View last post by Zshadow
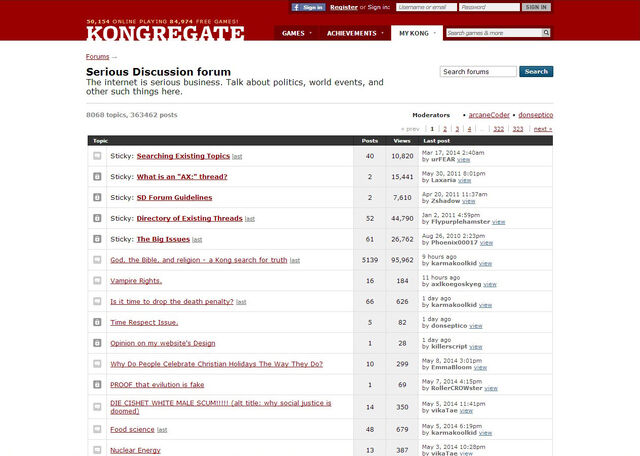The height and width of the screenshot is (456, 640). tap(469, 201)
